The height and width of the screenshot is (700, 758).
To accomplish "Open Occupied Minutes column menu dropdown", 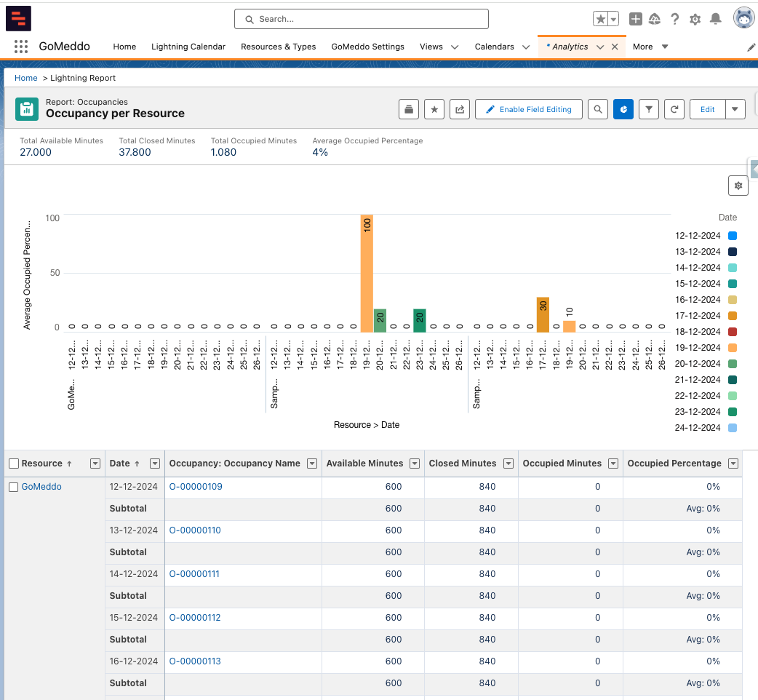I will click(613, 464).
